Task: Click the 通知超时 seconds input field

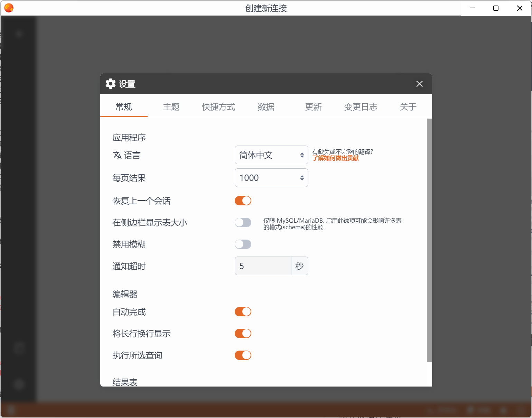Action: [x=263, y=266]
